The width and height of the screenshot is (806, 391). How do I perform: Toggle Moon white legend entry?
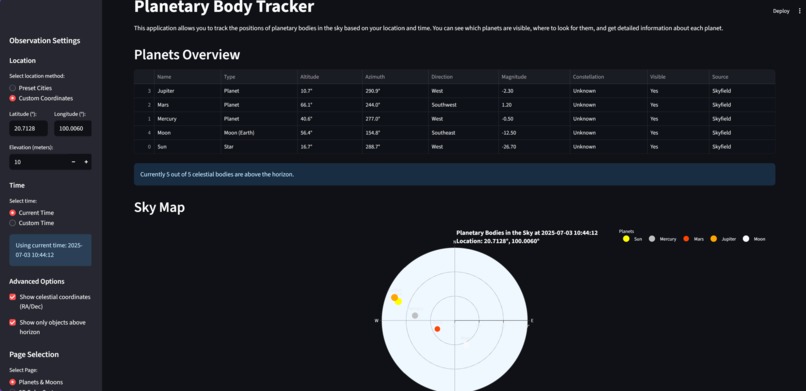coord(754,239)
